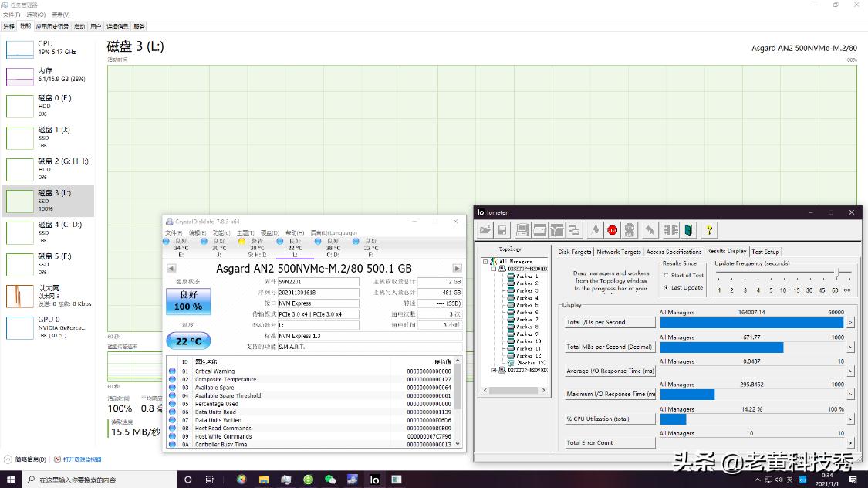Viewport: 868px width, 488px height.
Task: Click the Total MBs per Second (Decimal) button
Action: 610,347
